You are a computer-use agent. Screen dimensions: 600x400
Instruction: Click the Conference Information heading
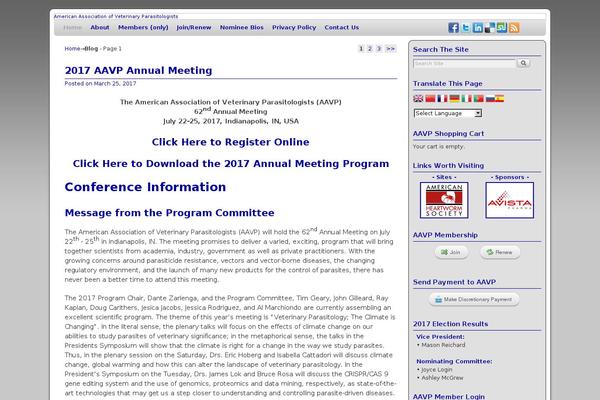point(145,187)
